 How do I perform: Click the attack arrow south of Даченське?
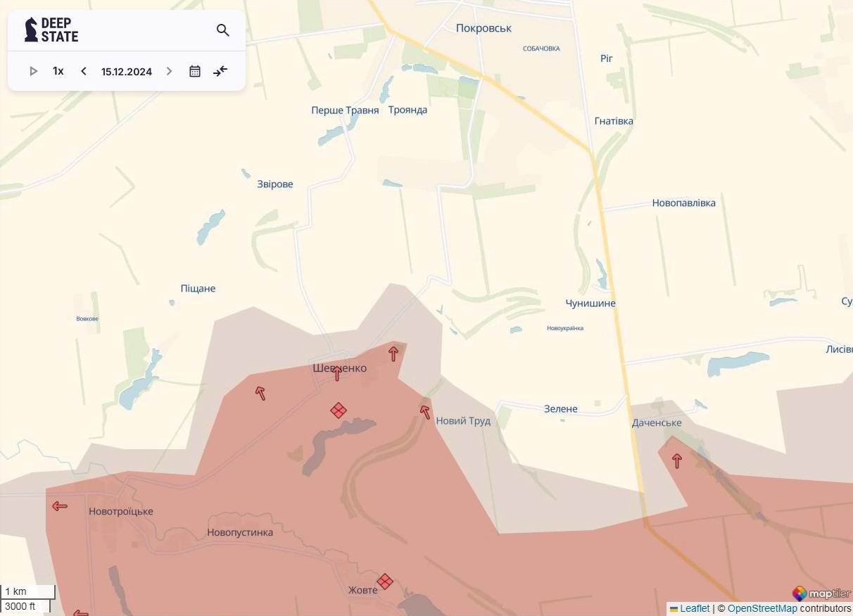677,461
